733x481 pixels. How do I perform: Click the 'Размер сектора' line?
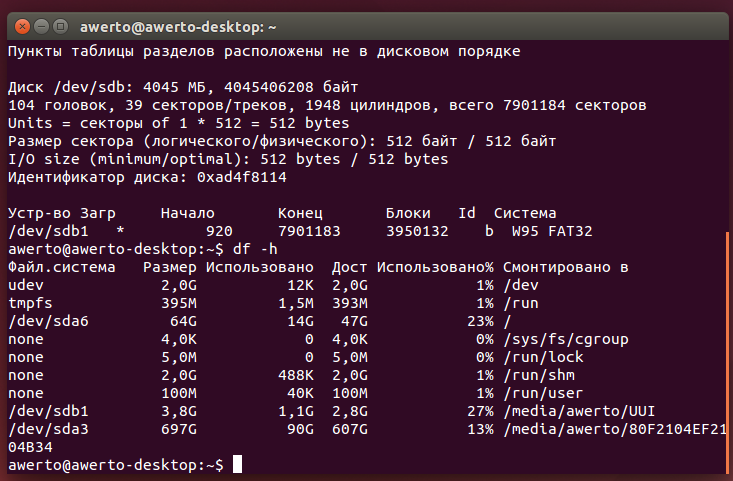(282, 141)
